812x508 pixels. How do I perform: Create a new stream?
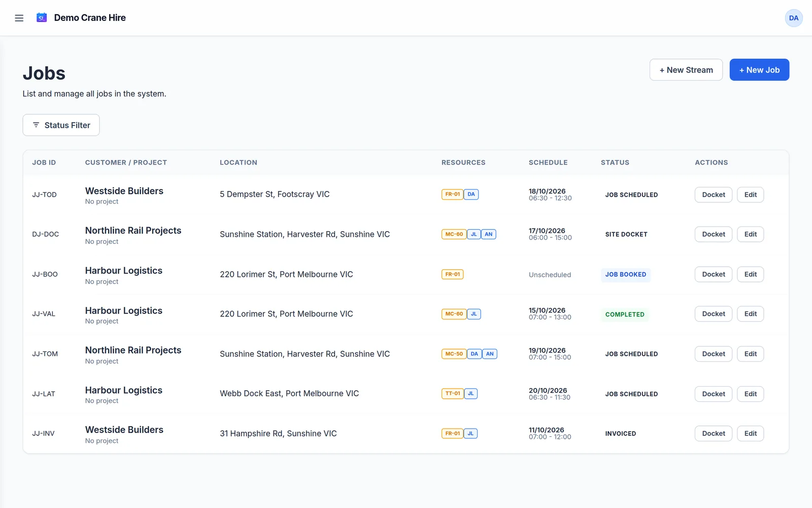686,70
